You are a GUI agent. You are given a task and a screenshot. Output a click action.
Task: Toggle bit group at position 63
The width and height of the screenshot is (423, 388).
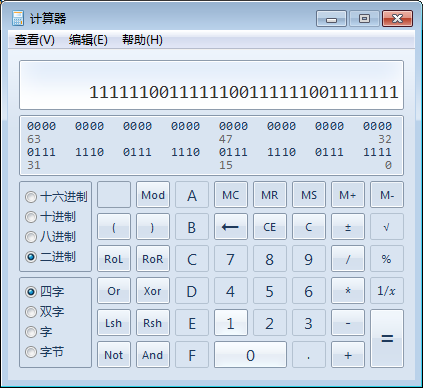[41, 126]
